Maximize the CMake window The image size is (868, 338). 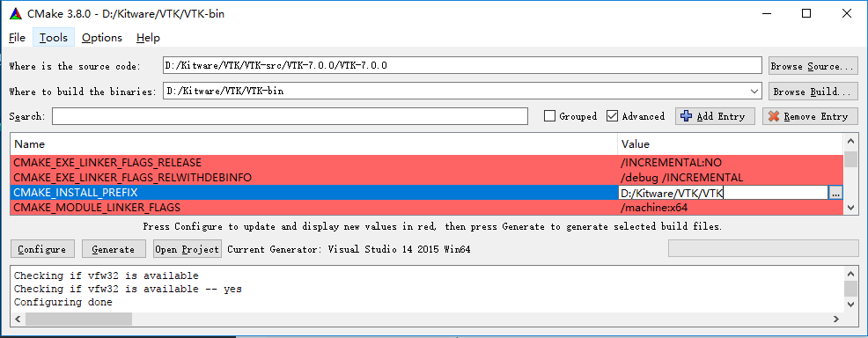tap(806, 14)
